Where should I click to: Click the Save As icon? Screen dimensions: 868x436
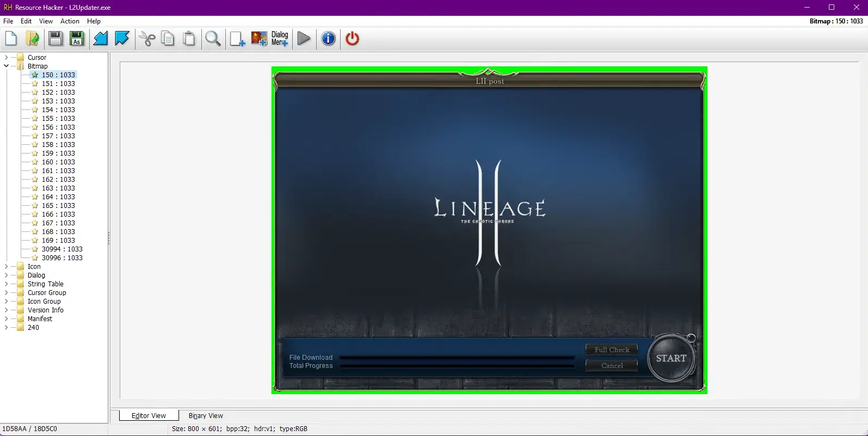point(77,39)
